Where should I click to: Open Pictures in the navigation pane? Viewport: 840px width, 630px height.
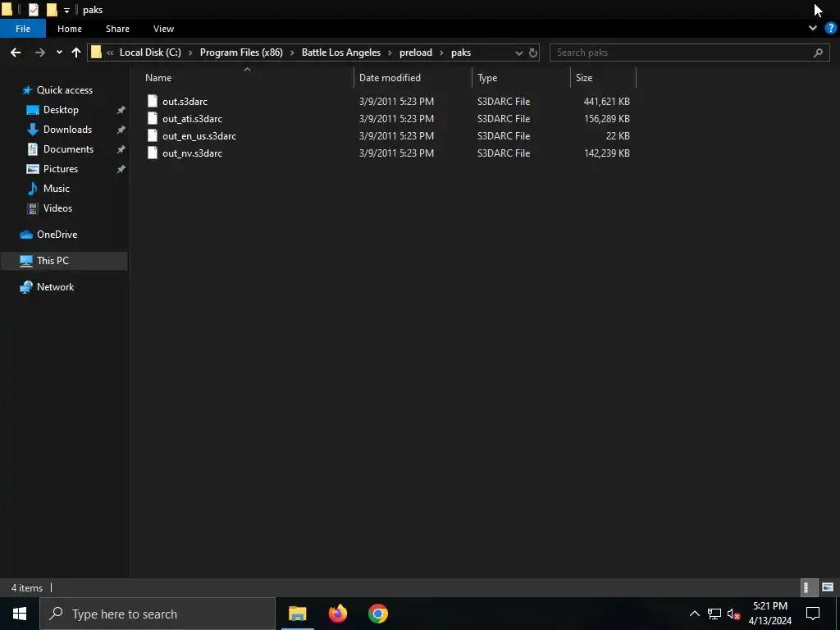[61, 169]
